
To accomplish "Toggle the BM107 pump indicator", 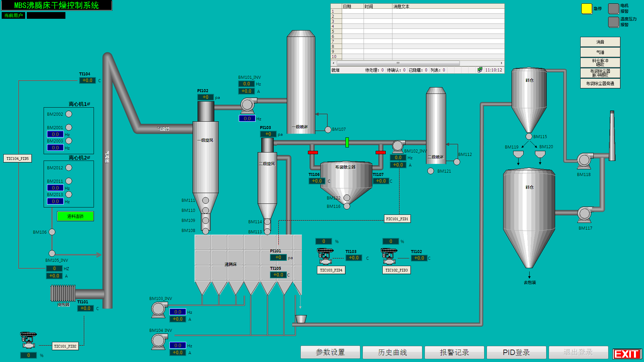I will click(328, 130).
